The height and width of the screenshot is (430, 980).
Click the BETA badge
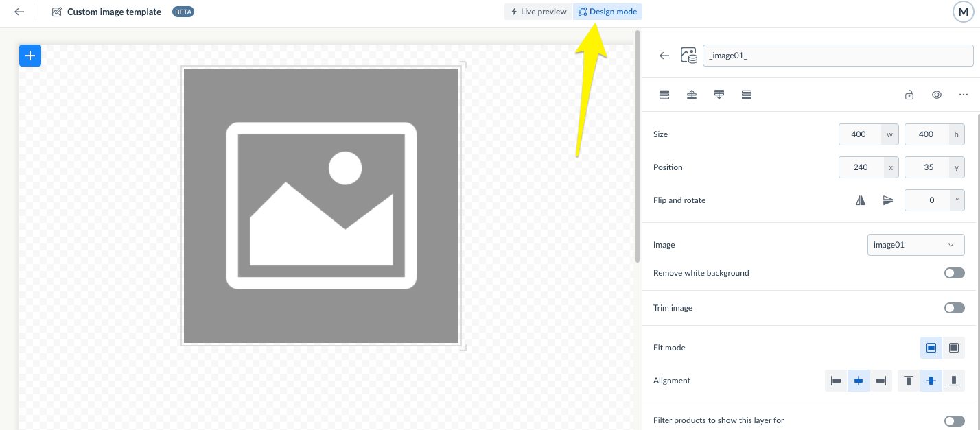[183, 12]
